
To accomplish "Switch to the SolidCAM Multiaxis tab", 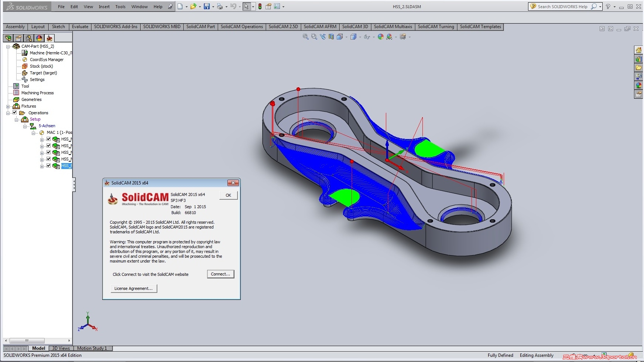I will (393, 27).
